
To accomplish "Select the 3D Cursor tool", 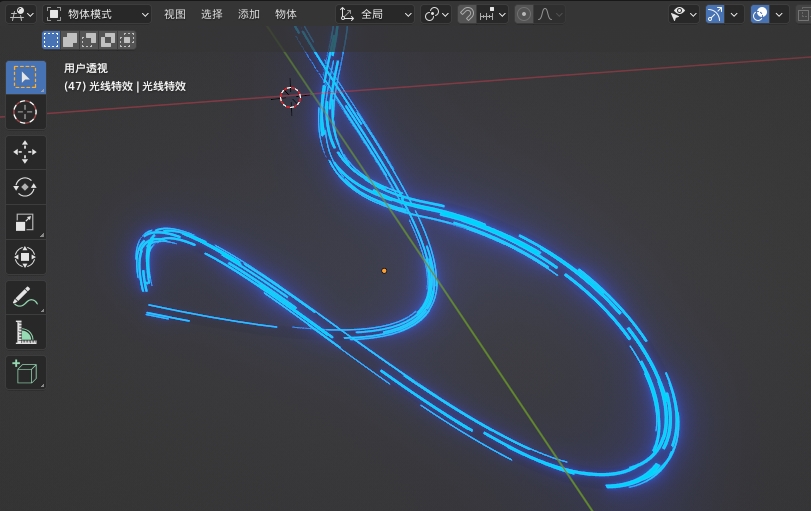I will pos(25,112).
